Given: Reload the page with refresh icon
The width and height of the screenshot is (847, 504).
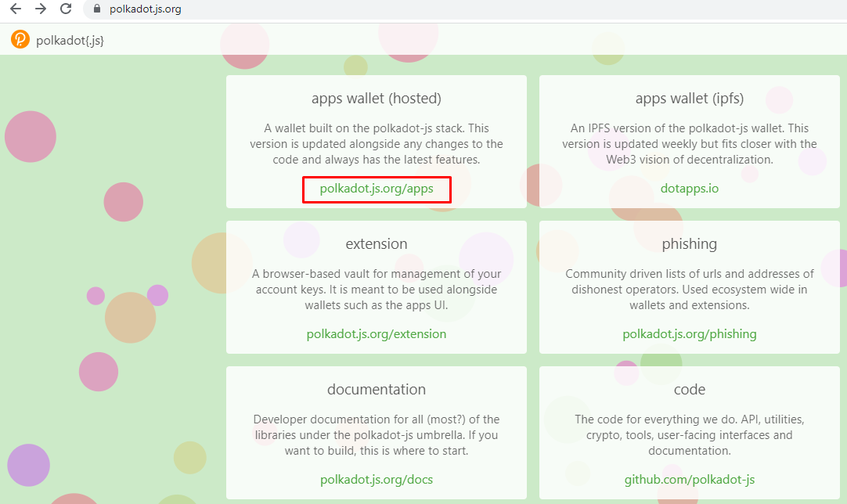Looking at the screenshot, I should tap(66, 9).
